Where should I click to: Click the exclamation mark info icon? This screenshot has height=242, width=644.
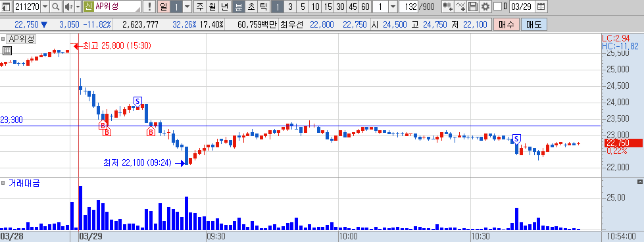[150, 7]
